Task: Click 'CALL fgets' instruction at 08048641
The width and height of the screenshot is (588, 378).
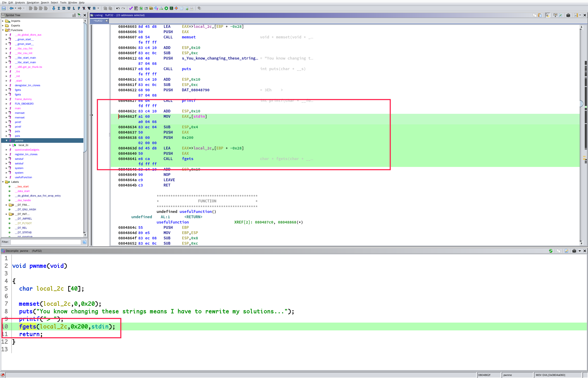Action: click(x=178, y=159)
